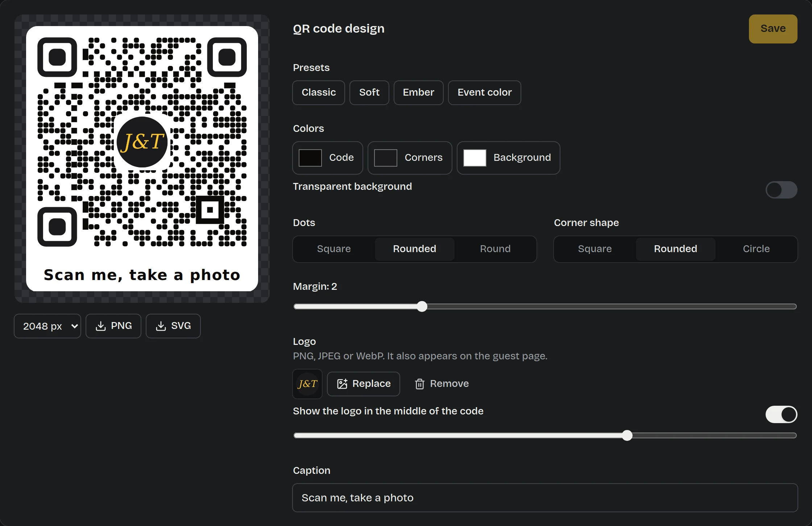
Task: Click the Margin slider handle
Action: pyautogui.click(x=422, y=306)
